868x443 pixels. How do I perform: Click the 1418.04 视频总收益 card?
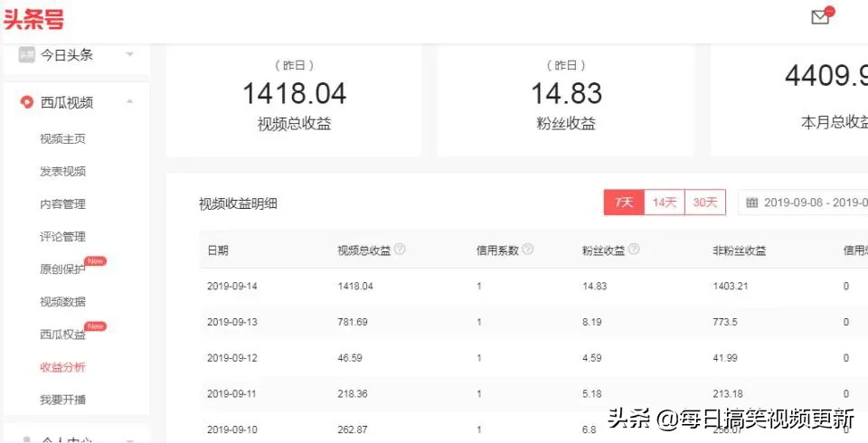click(x=294, y=99)
